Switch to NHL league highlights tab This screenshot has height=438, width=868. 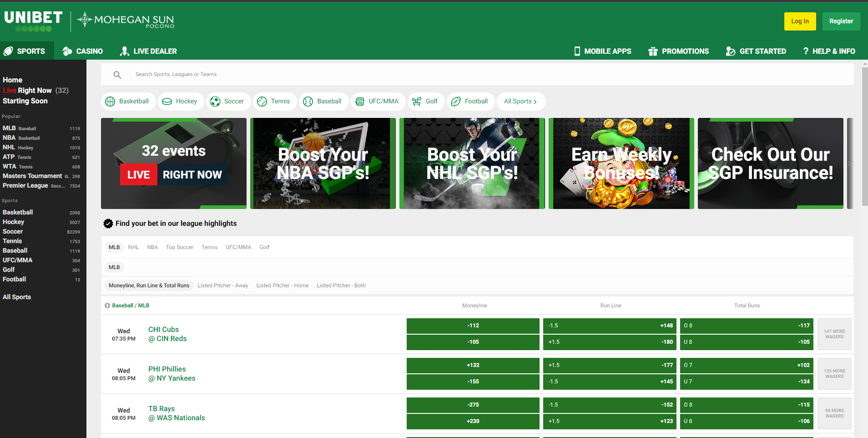(133, 247)
